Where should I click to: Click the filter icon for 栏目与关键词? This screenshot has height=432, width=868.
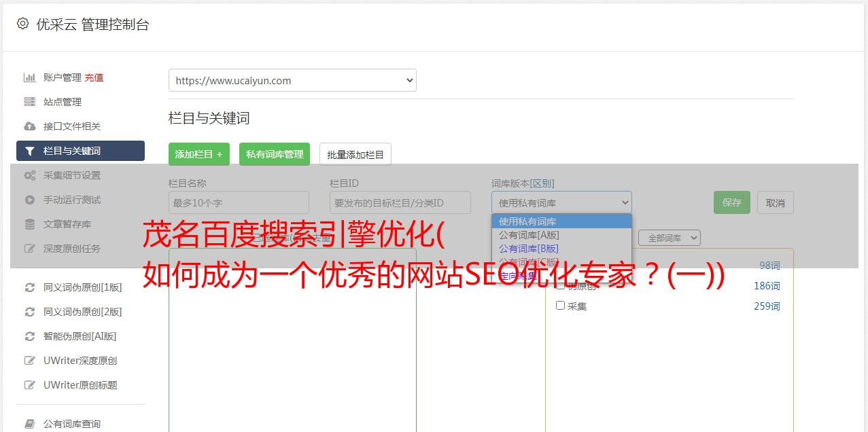coord(30,151)
